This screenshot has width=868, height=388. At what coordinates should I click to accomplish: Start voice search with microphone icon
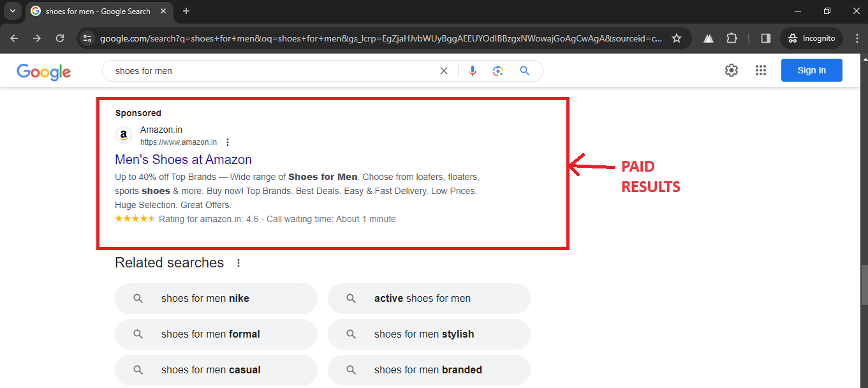pos(473,71)
